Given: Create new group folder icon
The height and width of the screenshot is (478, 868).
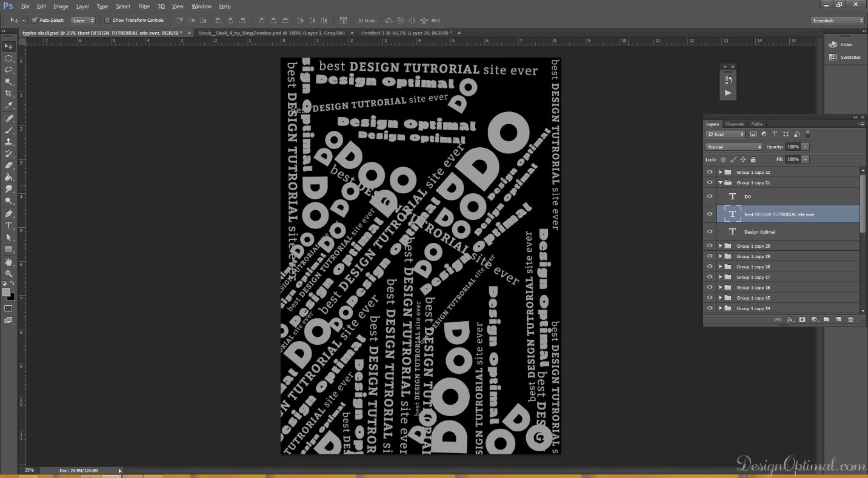Looking at the screenshot, I should [x=826, y=319].
